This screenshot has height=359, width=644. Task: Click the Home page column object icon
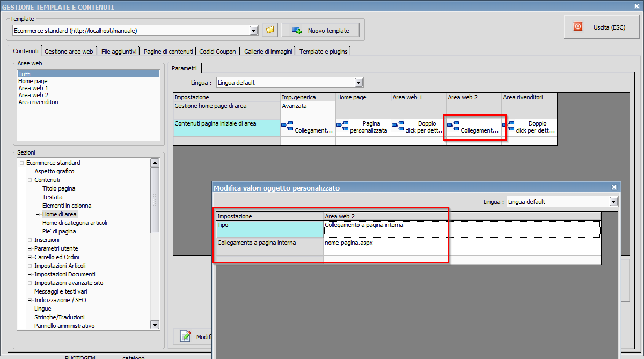[x=342, y=126]
